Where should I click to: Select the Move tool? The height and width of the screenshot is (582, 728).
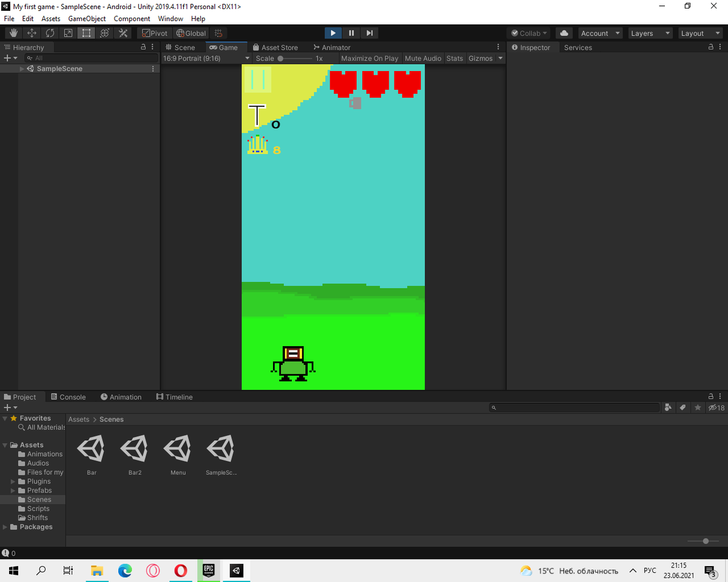(x=32, y=33)
